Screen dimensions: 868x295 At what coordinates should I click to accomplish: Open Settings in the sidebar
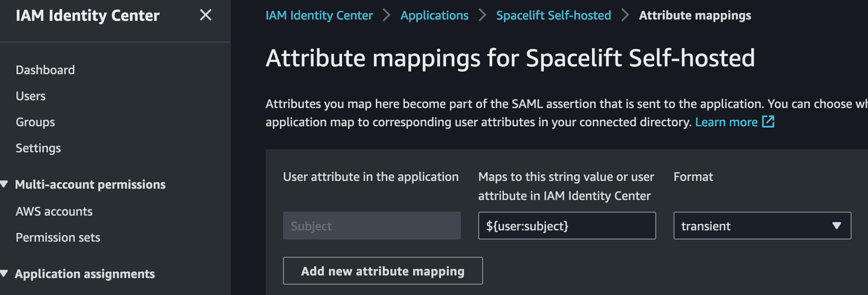point(38,148)
